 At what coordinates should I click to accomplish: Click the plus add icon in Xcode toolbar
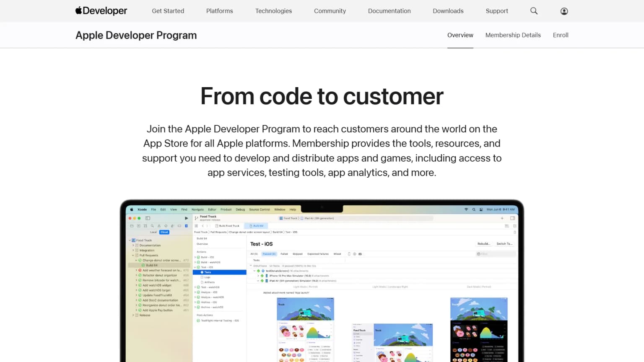pyautogui.click(x=502, y=218)
